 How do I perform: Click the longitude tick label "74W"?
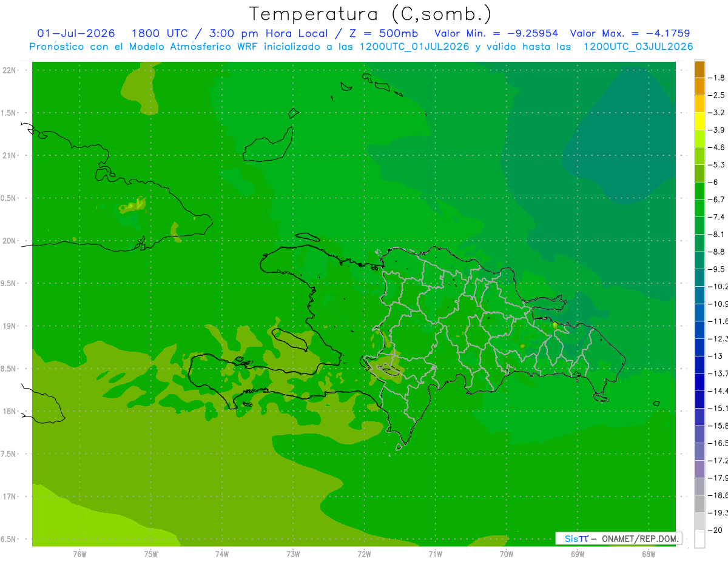point(222,554)
